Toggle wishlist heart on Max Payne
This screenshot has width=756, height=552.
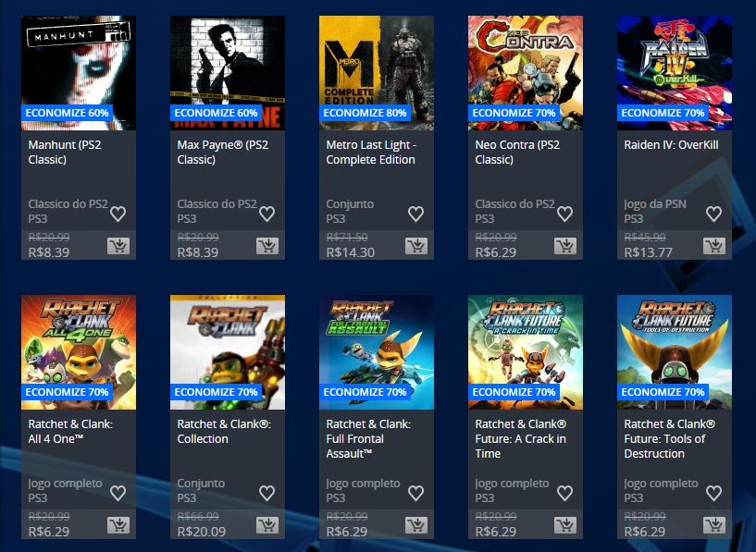pyautogui.click(x=267, y=214)
